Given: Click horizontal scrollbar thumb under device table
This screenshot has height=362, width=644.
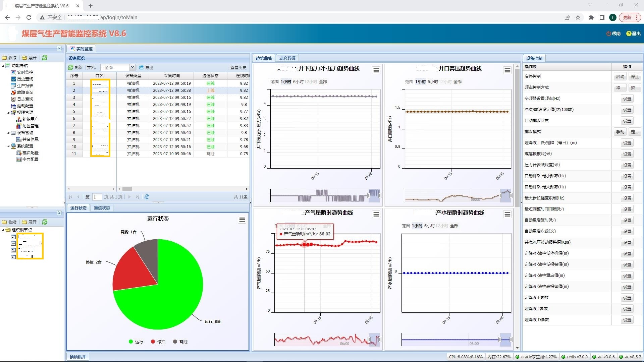Looking at the screenshot, I should coord(127,189).
